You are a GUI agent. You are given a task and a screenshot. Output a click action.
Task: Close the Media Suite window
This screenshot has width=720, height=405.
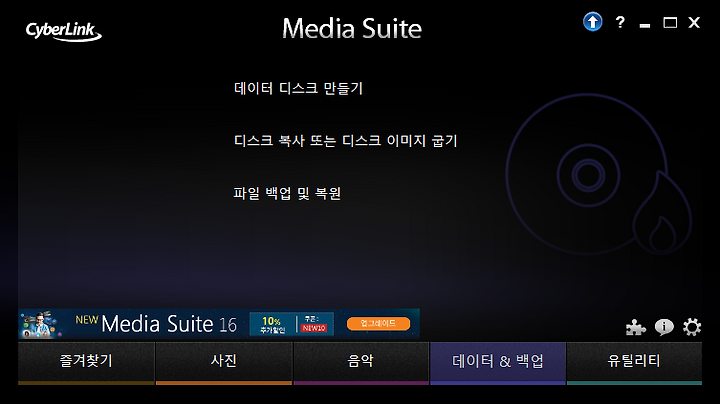[694, 22]
